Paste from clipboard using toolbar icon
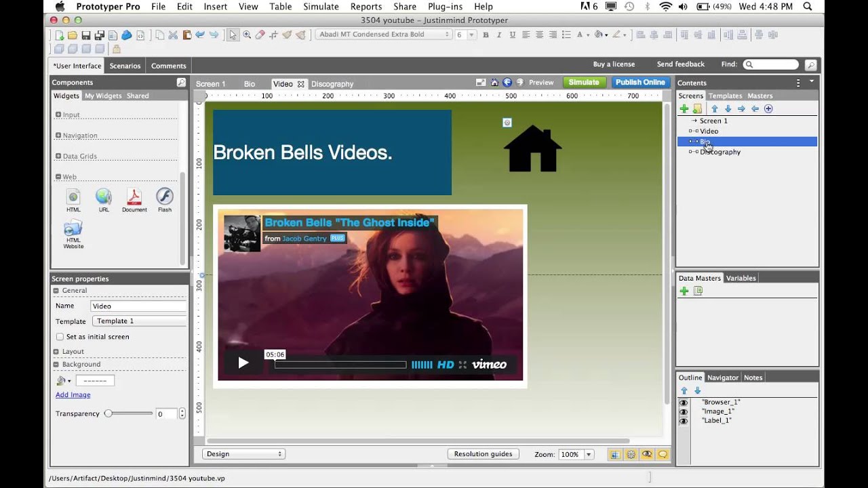 (186, 35)
